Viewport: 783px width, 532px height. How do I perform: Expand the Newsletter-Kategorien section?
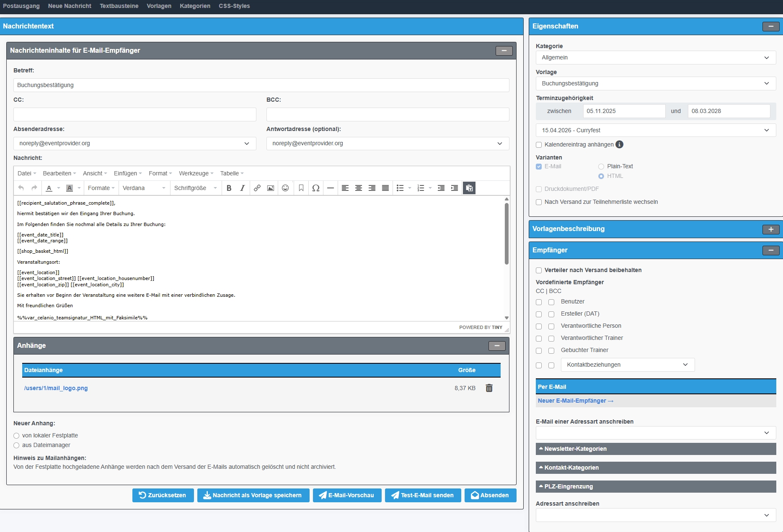(656, 449)
